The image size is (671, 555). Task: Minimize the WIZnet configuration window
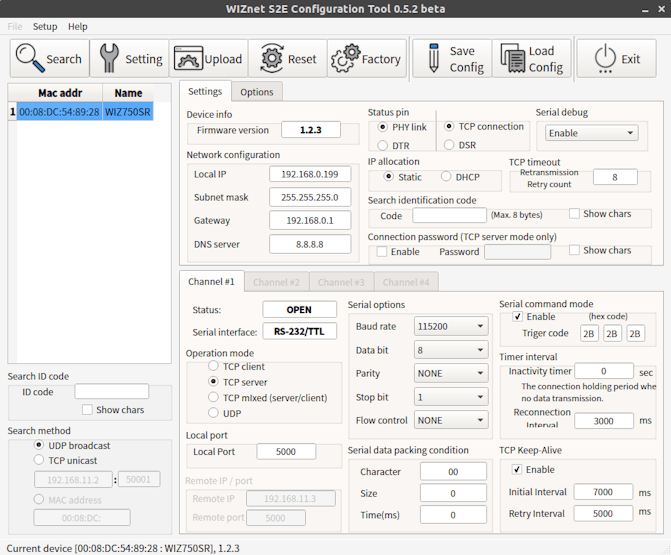(x=645, y=9)
